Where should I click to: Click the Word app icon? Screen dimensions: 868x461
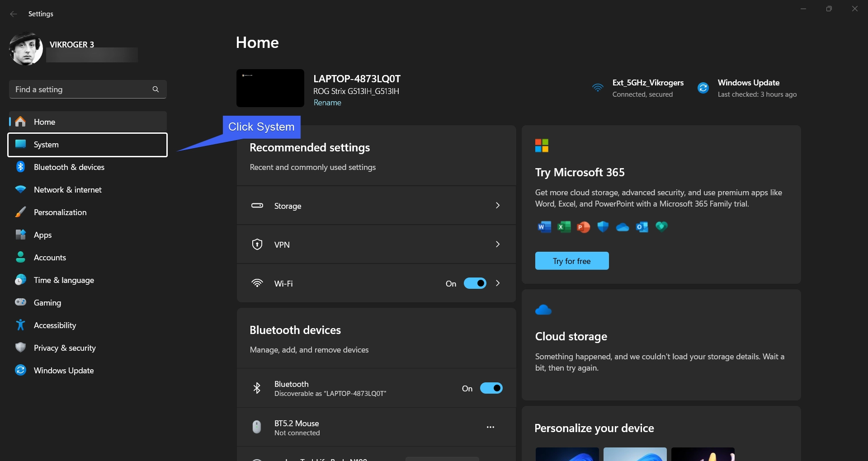click(544, 227)
